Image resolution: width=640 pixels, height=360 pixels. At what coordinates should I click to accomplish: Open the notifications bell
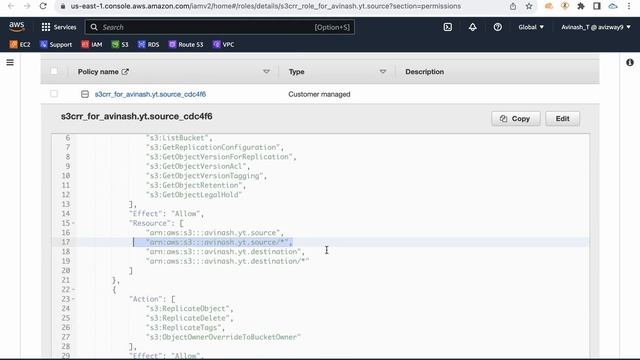click(472, 27)
